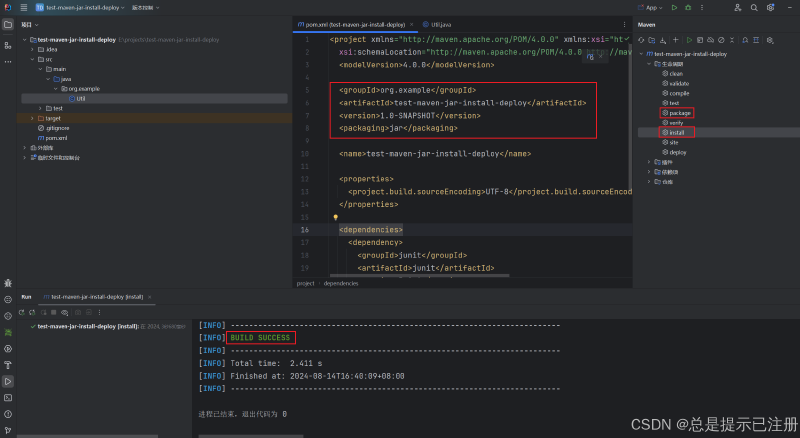This screenshot has width=800, height=438.
Task: Select the validate lifecycle goal
Action: (676, 83)
